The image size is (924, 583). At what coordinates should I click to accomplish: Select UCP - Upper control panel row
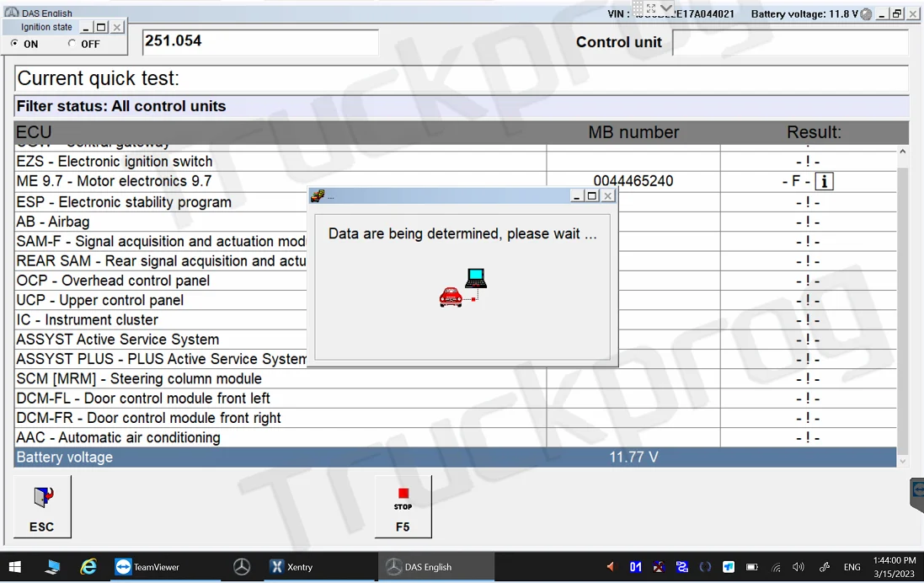(455, 300)
